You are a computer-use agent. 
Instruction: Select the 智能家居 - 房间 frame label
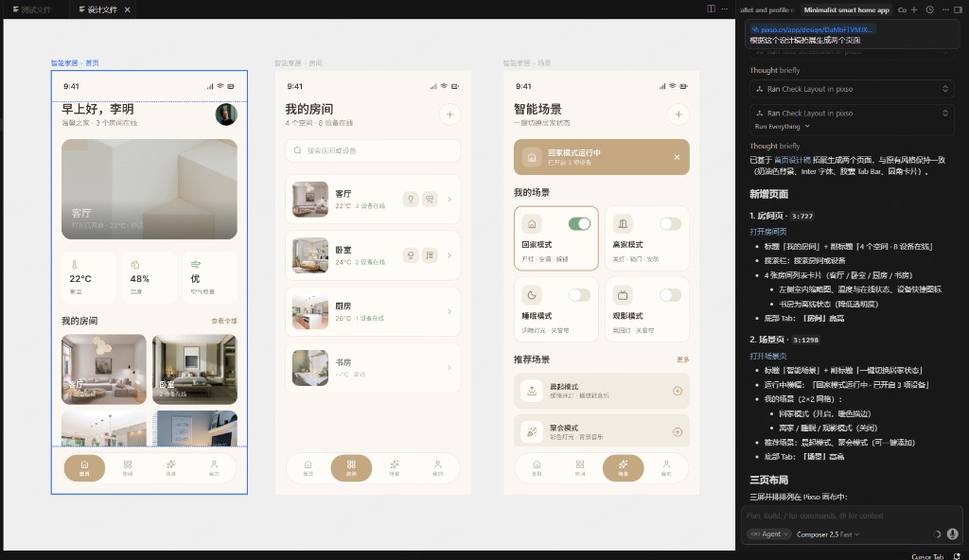(x=298, y=63)
